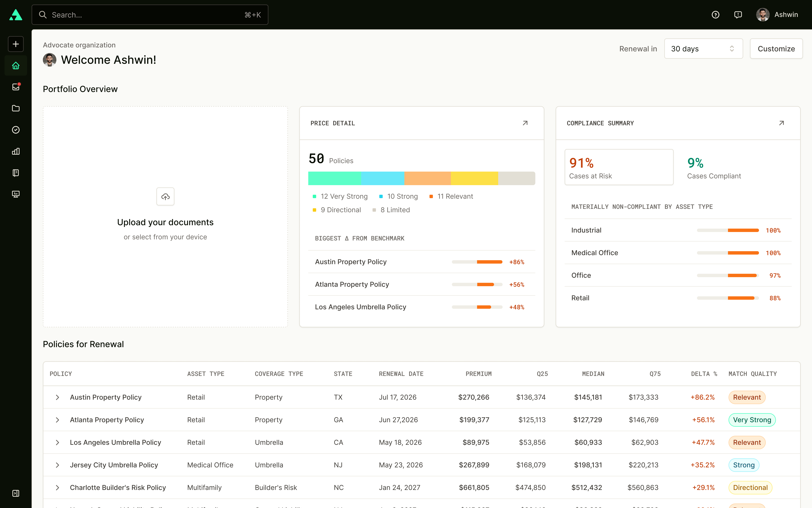Click the cloud upload icon
812x508 pixels.
[165, 197]
